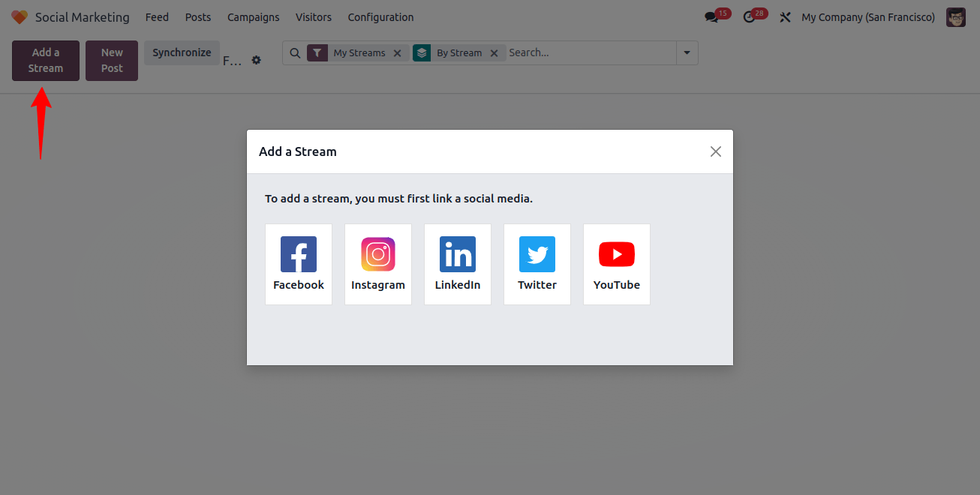This screenshot has height=495, width=980.
Task: Click the search magnifier icon
Action: click(x=295, y=53)
